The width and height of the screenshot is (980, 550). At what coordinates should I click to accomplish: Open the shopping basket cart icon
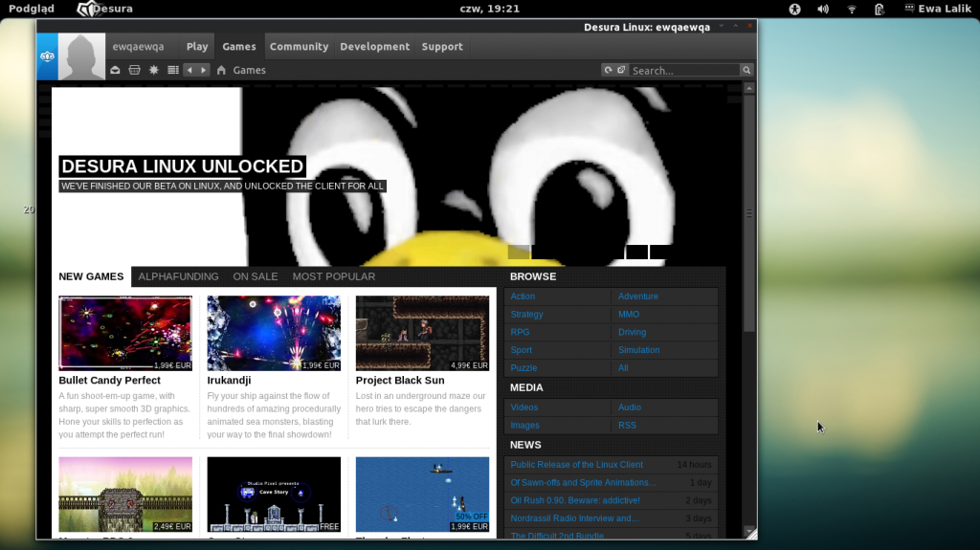tap(134, 70)
